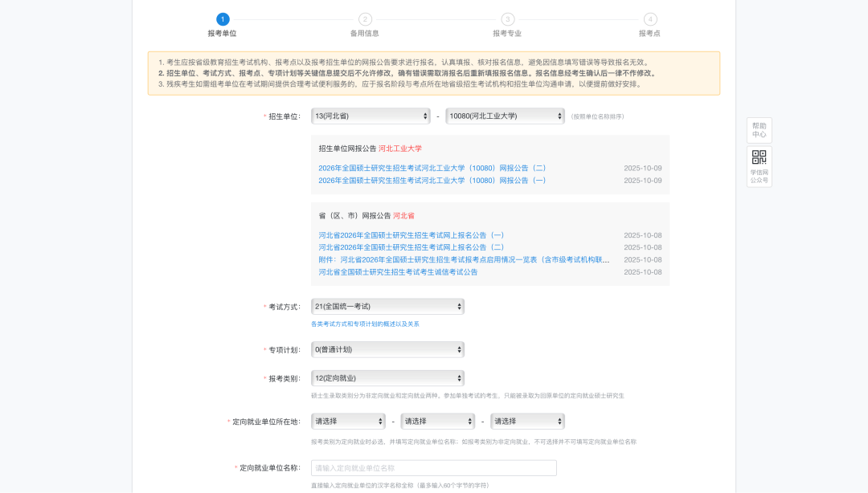Image resolution: width=868 pixels, height=493 pixels.
Task: Open the 报考类别 dropdown 12(定向就业)
Action: (387, 378)
